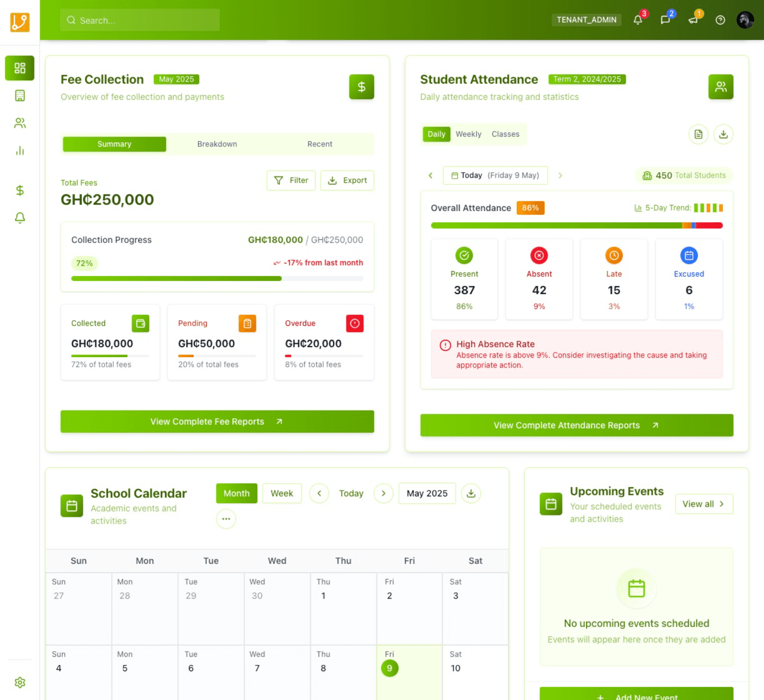
Task: Open the bar chart analytics icon in sidebar
Action: (20, 151)
